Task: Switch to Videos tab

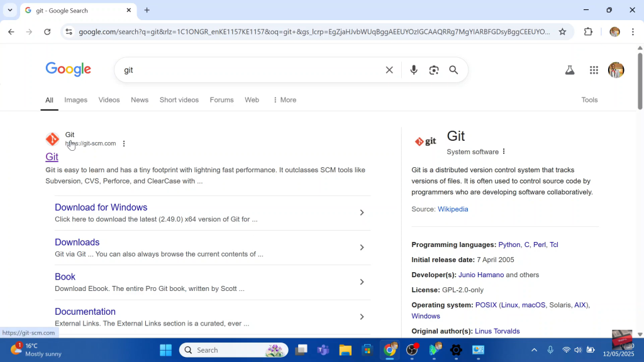Action: pos(109,100)
